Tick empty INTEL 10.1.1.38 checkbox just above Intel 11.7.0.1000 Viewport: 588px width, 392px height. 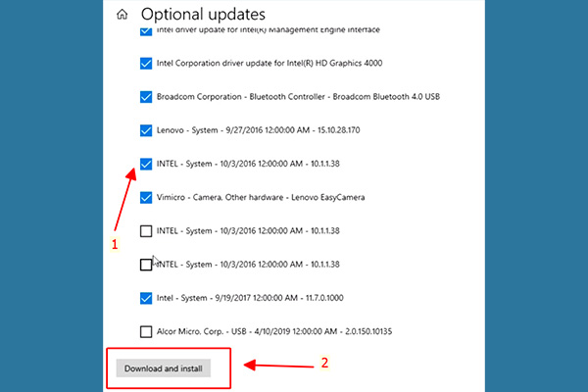point(146,265)
